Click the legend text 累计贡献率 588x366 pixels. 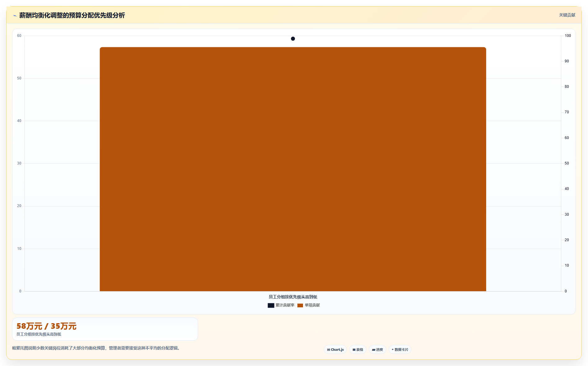pos(285,305)
